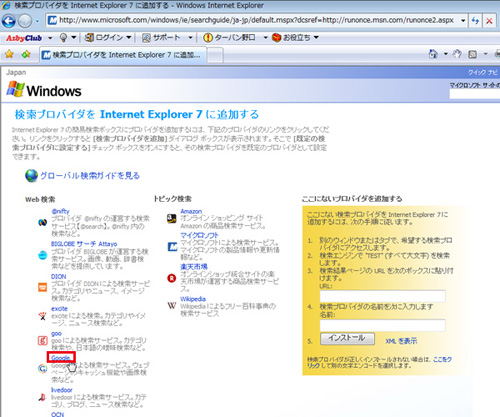Click the livedoor provider icon
The image size is (500, 417).
pos(42,397)
